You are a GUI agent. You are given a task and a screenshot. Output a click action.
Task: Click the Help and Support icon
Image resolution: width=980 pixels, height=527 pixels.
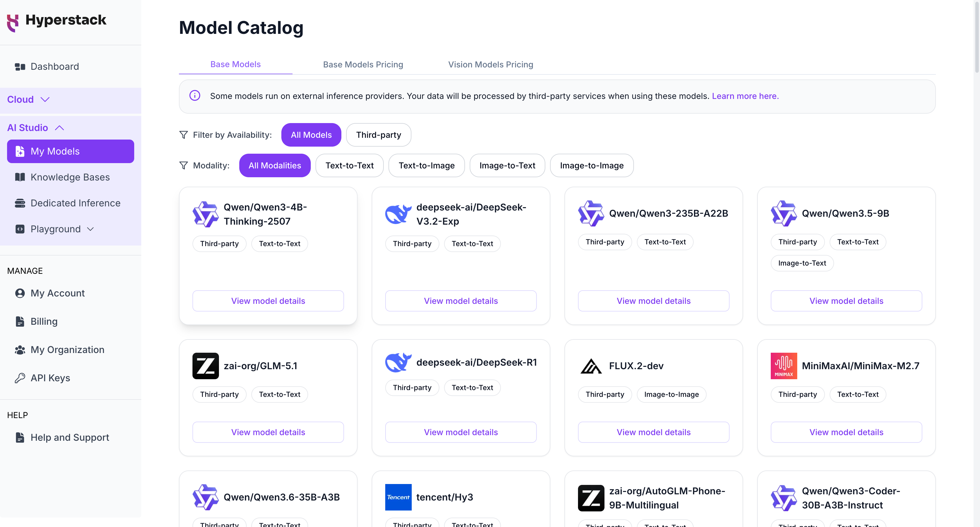pos(20,437)
